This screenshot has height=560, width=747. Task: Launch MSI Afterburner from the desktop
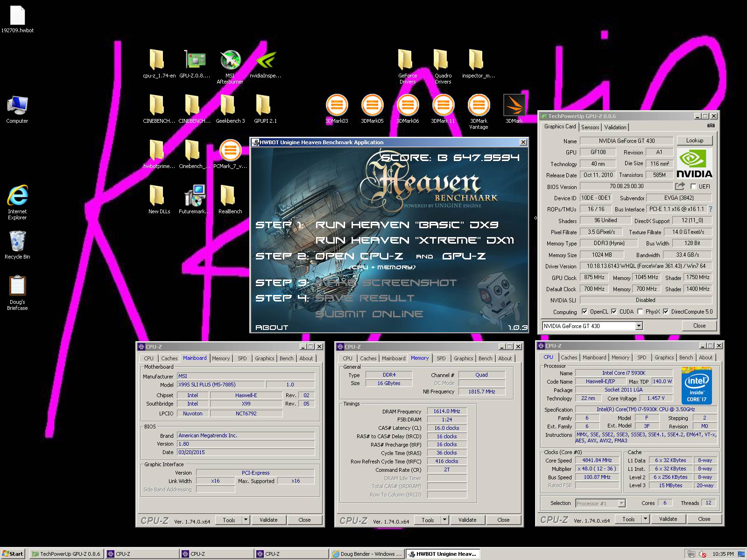(230, 67)
